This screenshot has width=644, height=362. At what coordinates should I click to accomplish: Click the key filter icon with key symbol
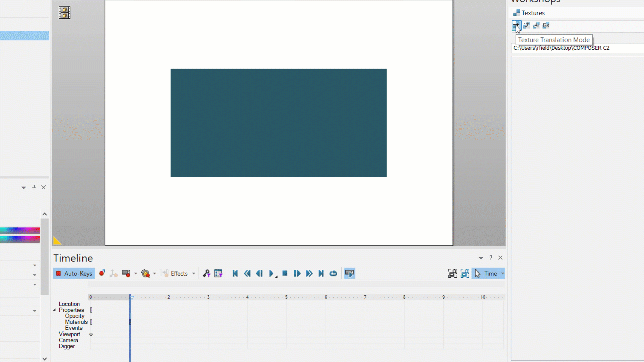[x=206, y=274]
